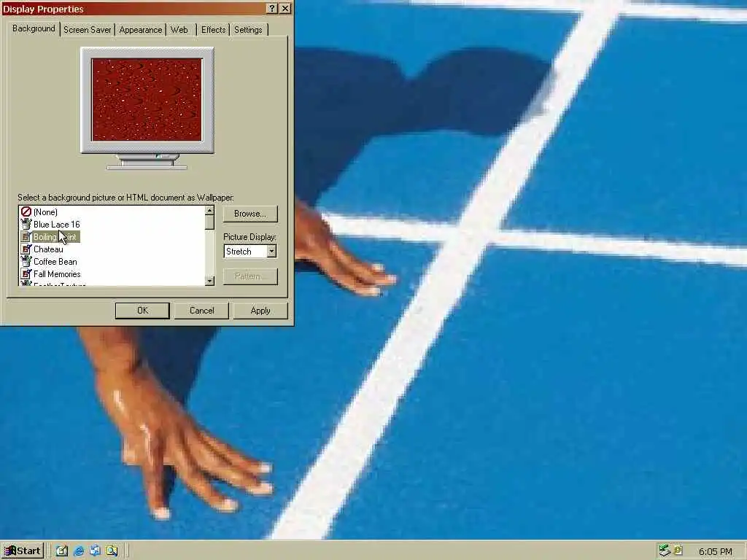Click the Chateau file icon

coord(26,249)
